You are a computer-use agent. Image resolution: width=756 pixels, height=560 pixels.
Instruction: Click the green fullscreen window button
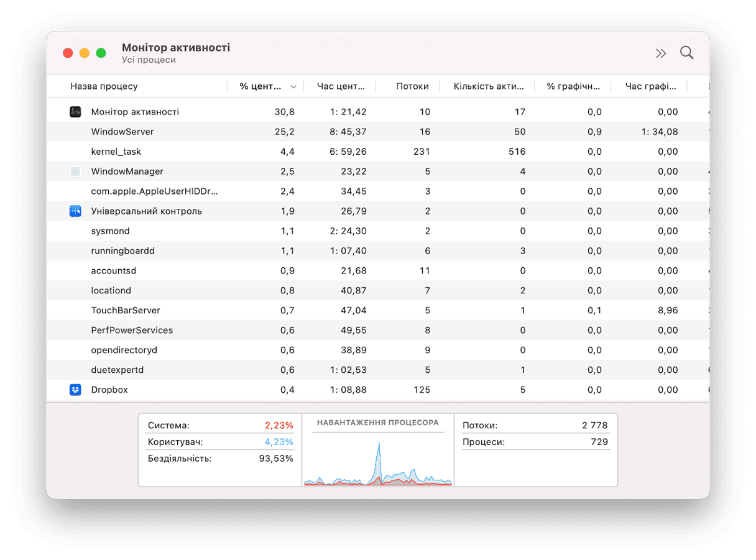coord(101,53)
